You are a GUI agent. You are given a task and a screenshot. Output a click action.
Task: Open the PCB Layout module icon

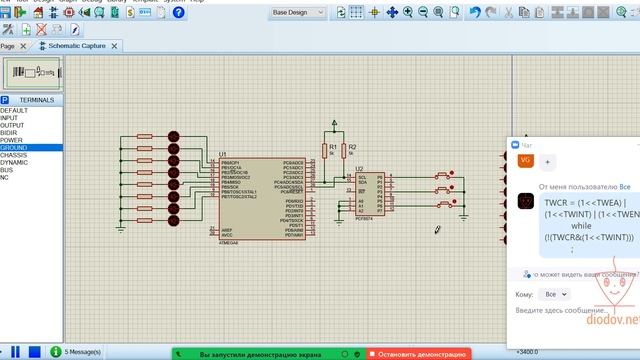pos(69,12)
